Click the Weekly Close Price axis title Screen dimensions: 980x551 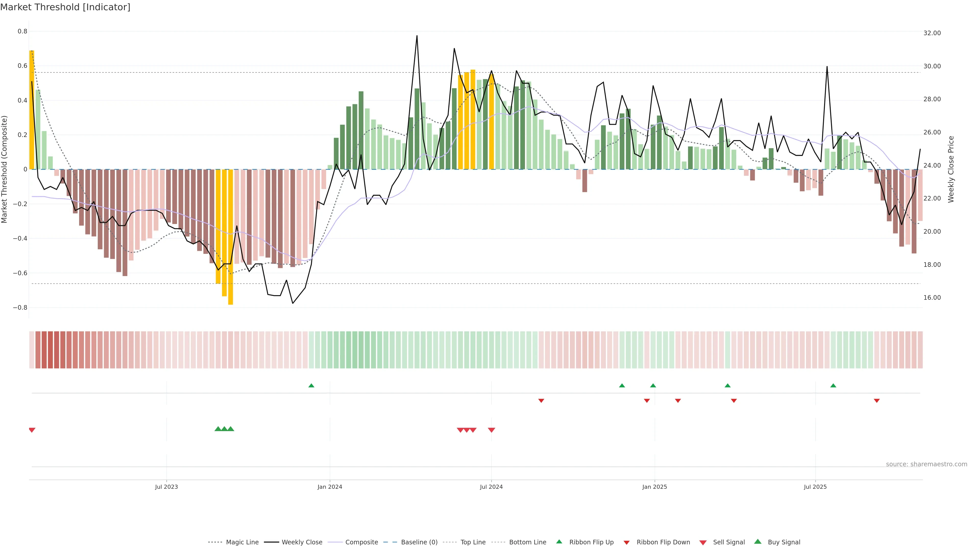pyautogui.click(x=951, y=169)
